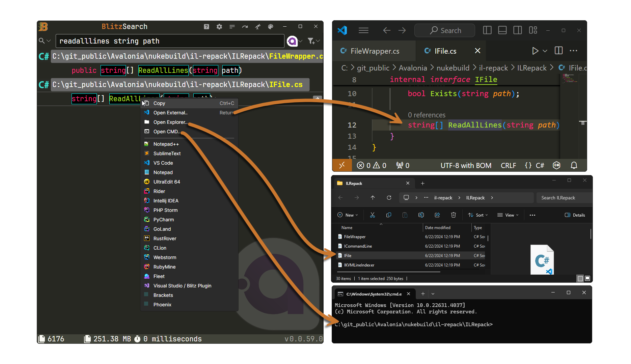Open result with VS Code menu entry
Image resolution: width=631 pixels, height=364 pixels.
pos(189,163)
